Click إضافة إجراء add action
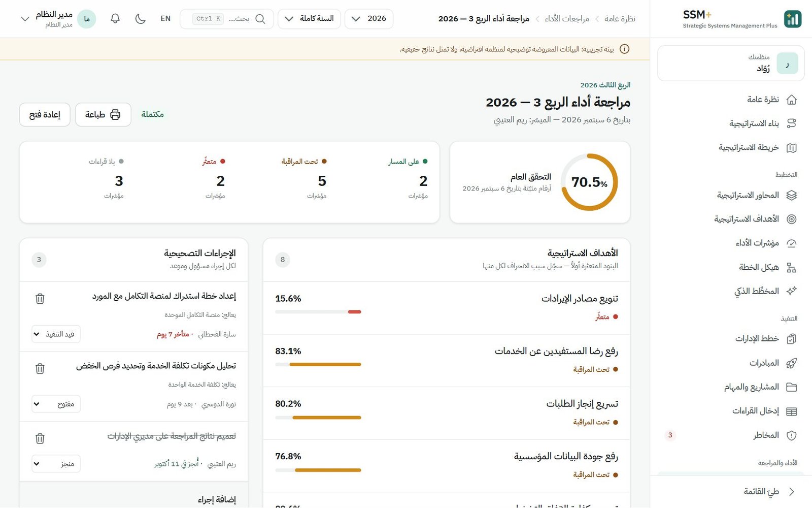The image size is (812, 508). 217,499
